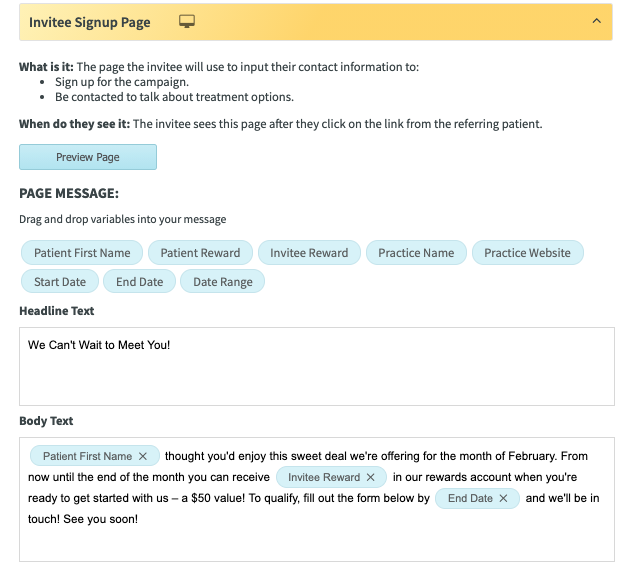Viewport: 632px width, 571px height.
Task: Open the Preview Page button
Action: [88, 157]
